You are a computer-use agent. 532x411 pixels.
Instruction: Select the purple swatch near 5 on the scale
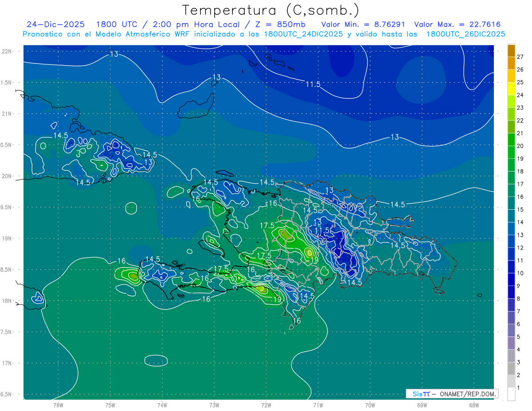tap(511, 342)
